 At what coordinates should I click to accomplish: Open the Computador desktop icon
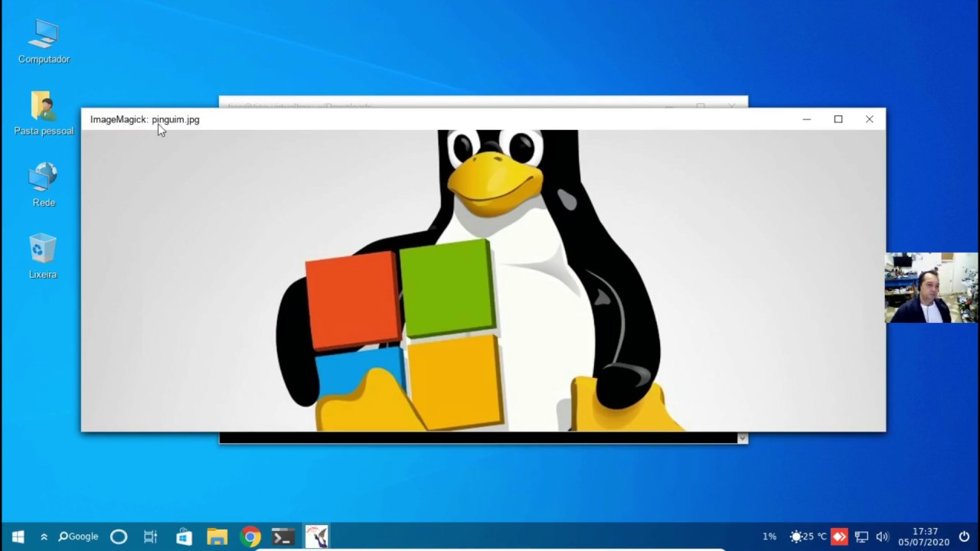point(44,42)
